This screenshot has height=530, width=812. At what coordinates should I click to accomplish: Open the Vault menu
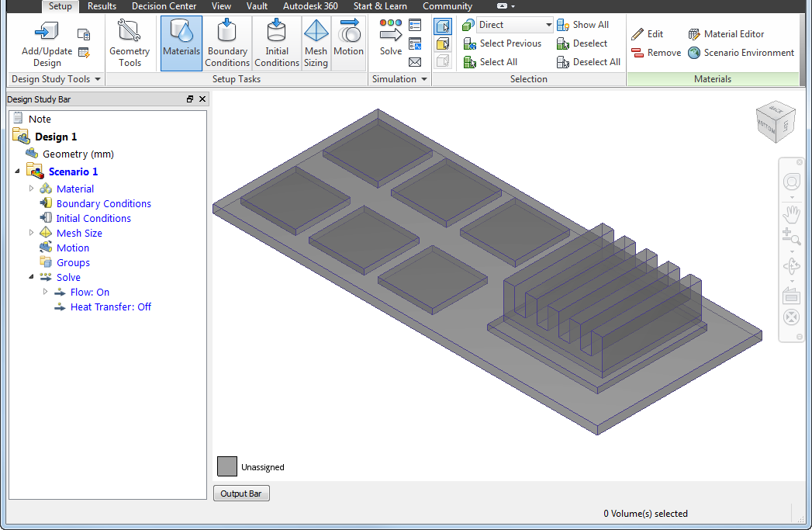pos(257,6)
